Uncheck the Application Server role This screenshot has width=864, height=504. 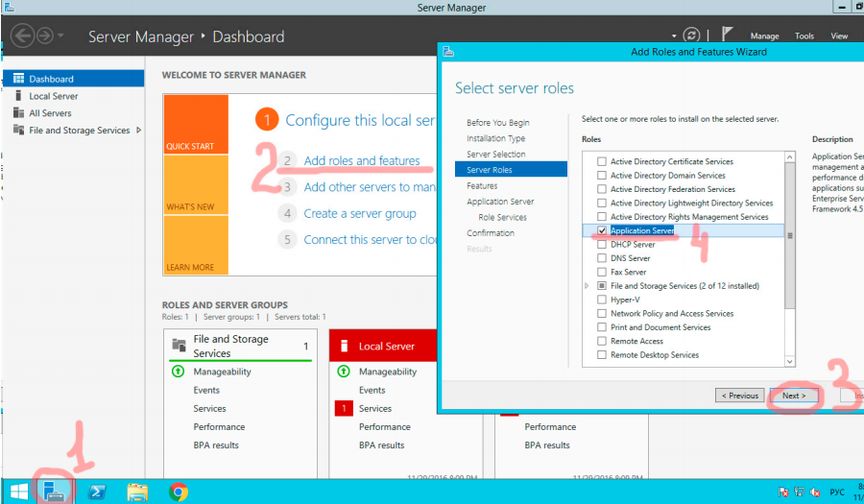[602, 231]
